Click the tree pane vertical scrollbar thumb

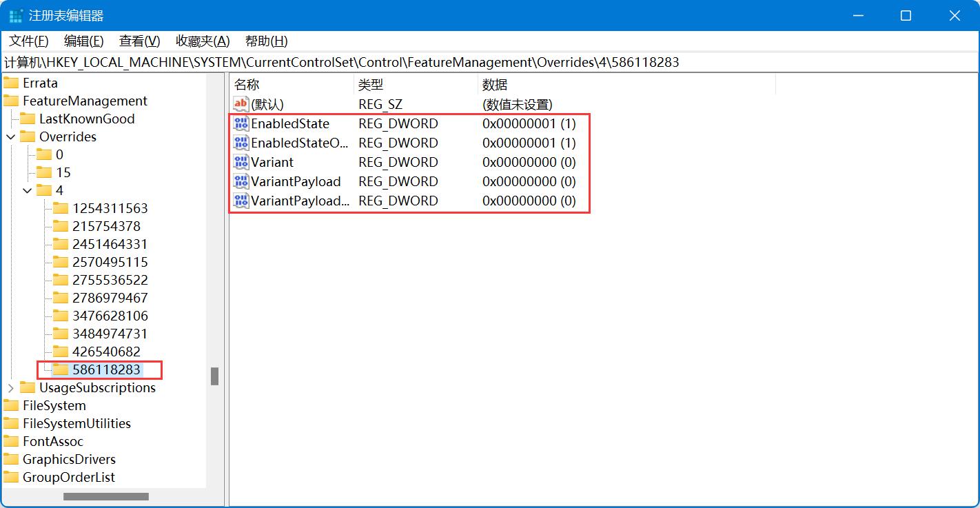point(215,376)
